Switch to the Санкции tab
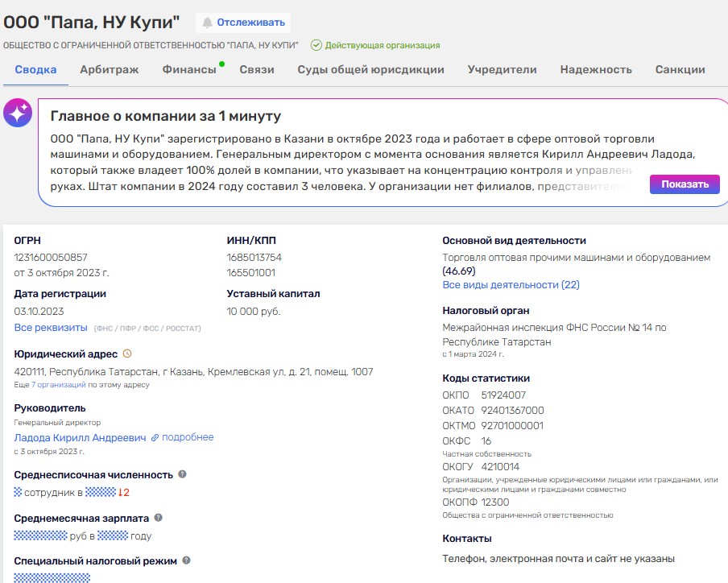The image size is (728, 583). (680, 69)
